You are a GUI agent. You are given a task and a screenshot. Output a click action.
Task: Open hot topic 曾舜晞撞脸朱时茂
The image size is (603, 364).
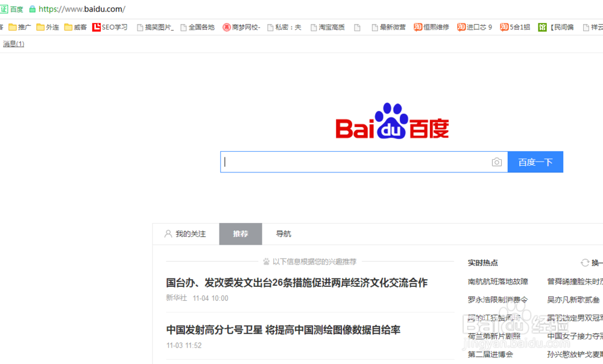point(575,282)
